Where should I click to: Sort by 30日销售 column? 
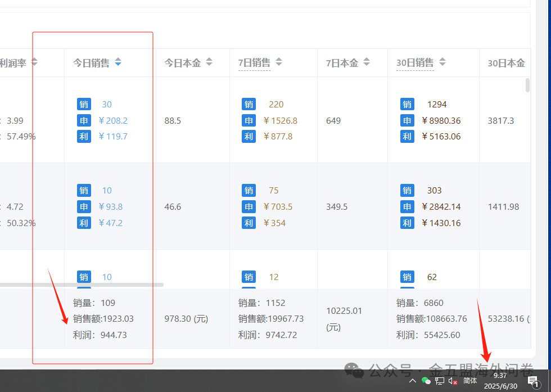(442, 62)
